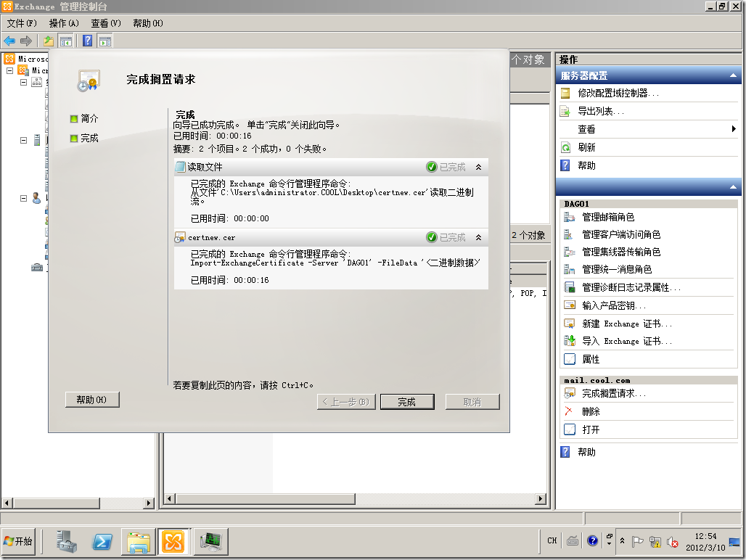Click the bottom horizontal scrollbar right arrow
746x560 pixels.
(x=542, y=498)
